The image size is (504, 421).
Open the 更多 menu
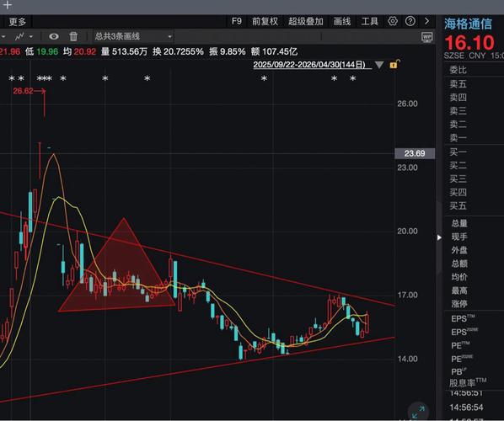(18, 22)
